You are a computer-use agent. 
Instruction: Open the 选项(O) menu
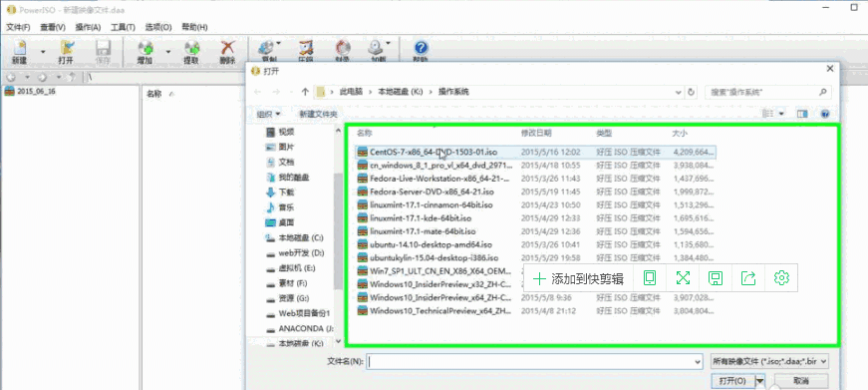(x=158, y=27)
